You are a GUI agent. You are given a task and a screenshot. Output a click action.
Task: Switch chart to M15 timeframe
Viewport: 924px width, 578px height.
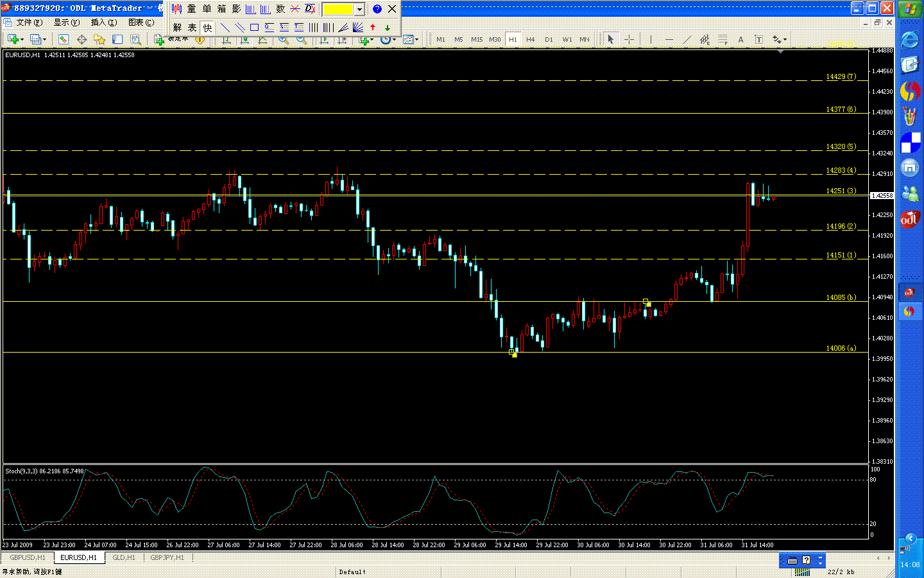coord(477,39)
